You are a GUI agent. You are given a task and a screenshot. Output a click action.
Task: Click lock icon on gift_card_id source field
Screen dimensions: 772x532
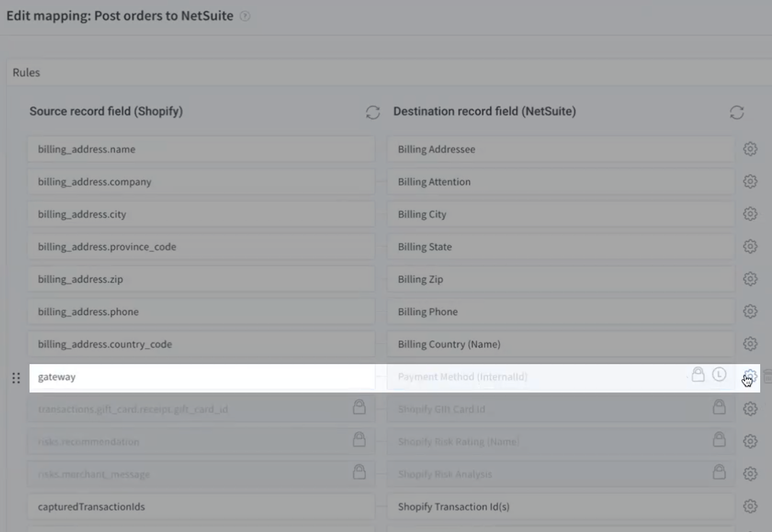pos(359,407)
